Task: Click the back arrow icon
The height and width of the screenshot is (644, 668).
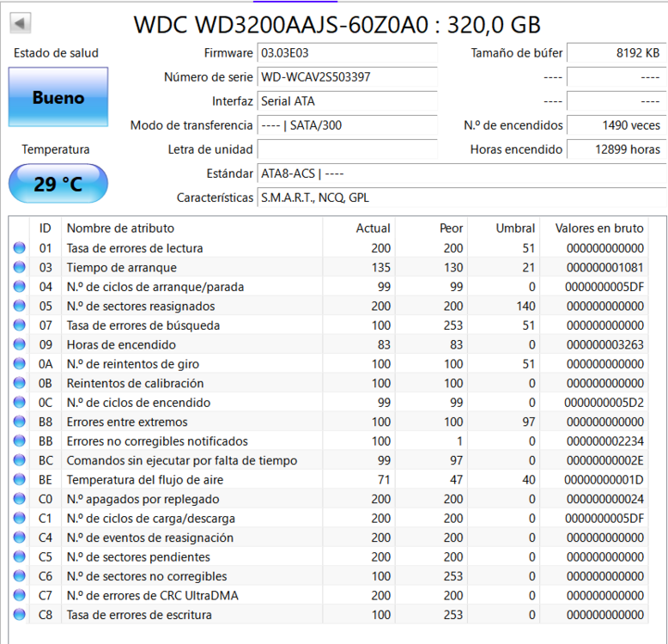Action: point(20,22)
